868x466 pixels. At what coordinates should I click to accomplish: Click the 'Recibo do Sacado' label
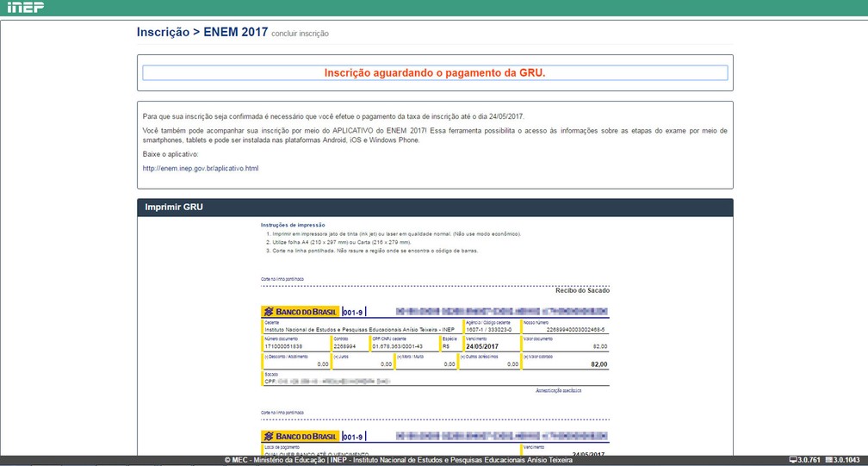(x=582, y=290)
